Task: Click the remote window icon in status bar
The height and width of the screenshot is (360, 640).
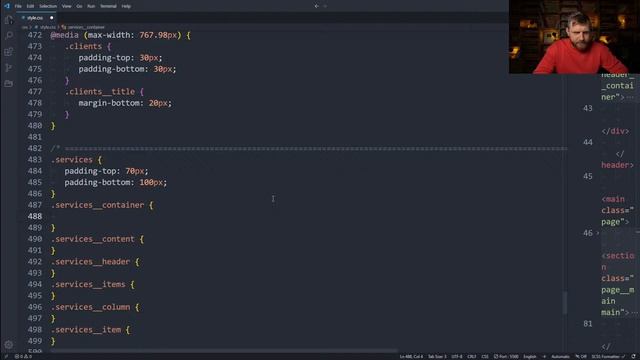Action: click(x=6, y=357)
